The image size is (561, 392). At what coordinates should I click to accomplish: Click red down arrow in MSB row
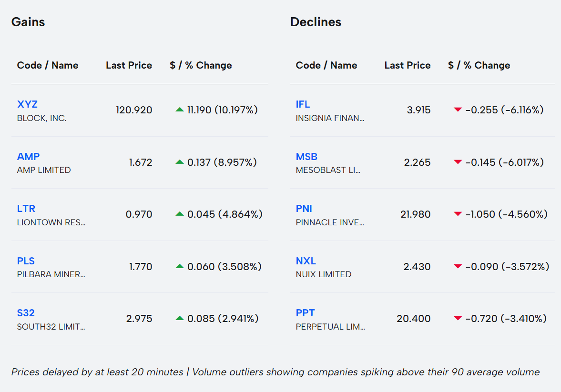coord(458,162)
